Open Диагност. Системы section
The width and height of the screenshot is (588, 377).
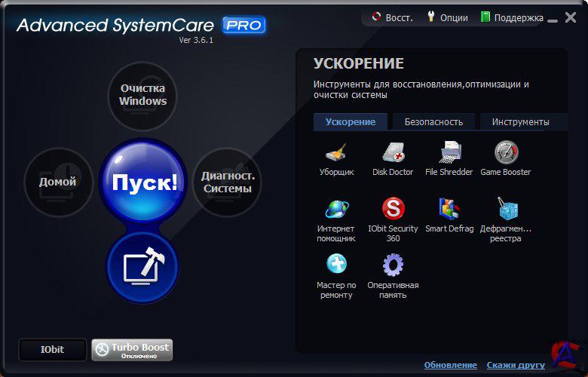227,182
